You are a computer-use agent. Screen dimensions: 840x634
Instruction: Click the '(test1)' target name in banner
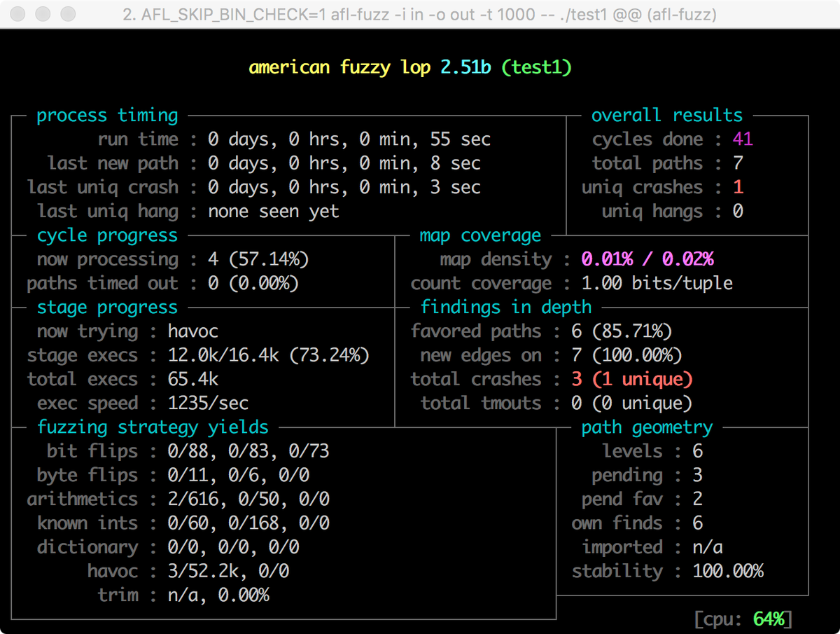click(x=536, y=67)
